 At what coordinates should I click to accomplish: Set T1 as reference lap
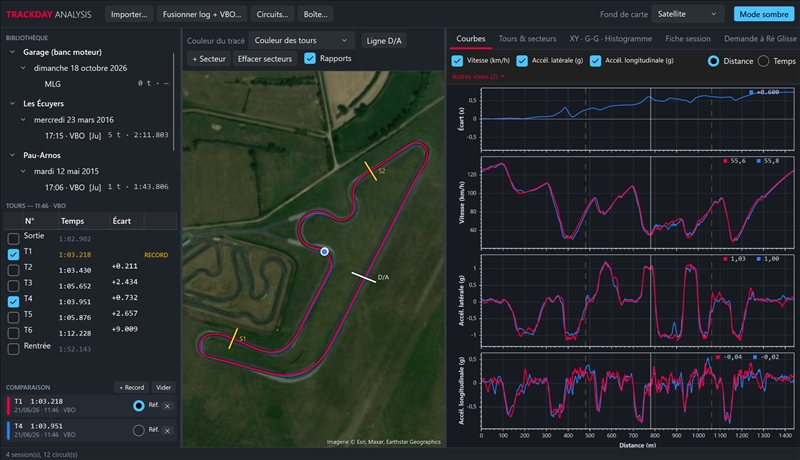139,406
